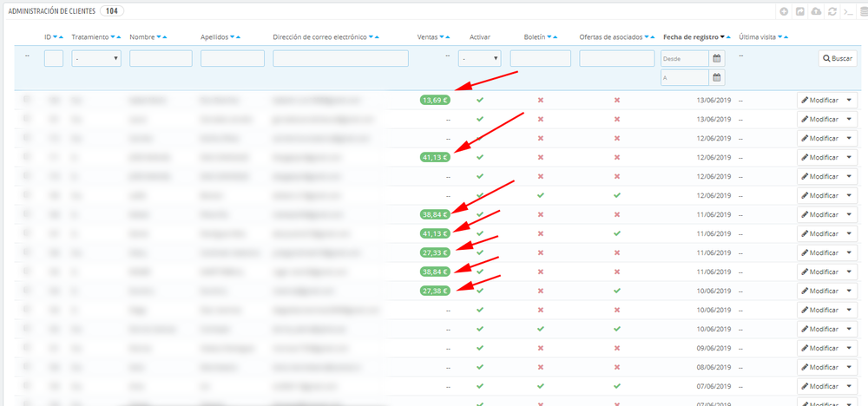Expand Modificar arrow for the 27,33 € customer

point(850,252)
